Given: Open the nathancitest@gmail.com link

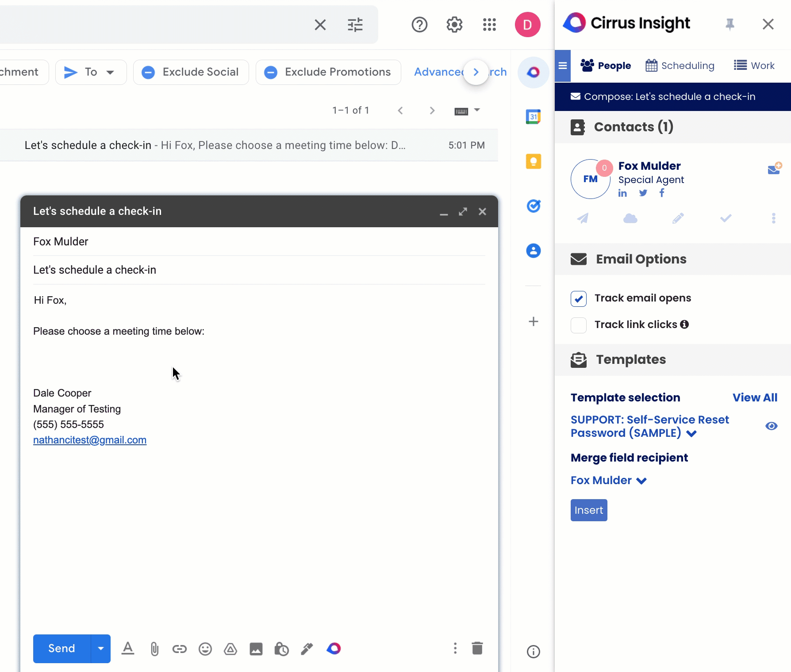Looking at the screenshot, I should click(x=90, y=440).
